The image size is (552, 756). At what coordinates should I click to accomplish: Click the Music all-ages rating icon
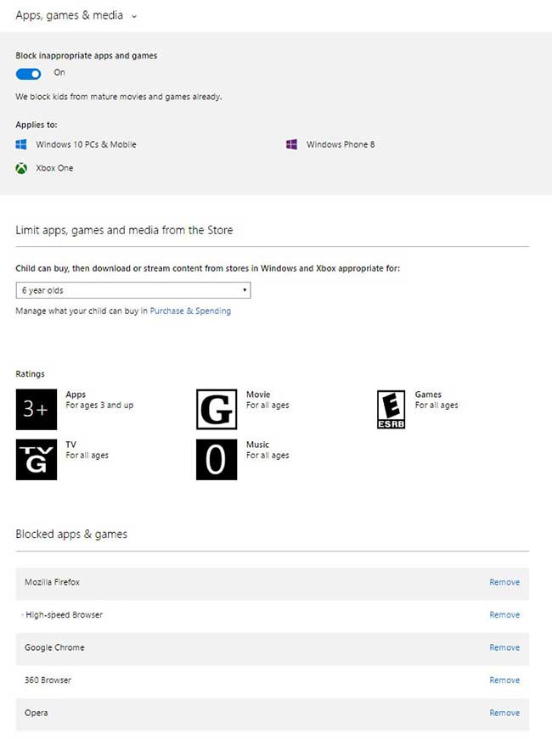tap(216, 459)
